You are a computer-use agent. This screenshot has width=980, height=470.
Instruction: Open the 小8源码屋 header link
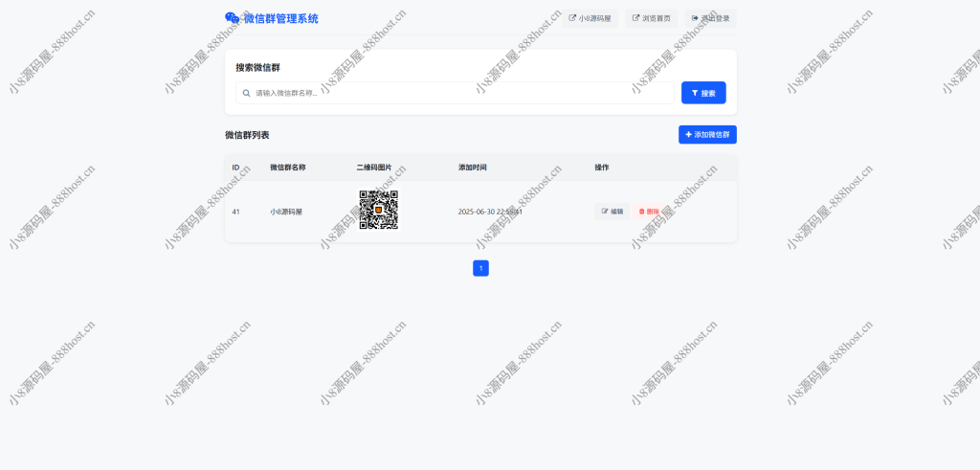(590, 18)
